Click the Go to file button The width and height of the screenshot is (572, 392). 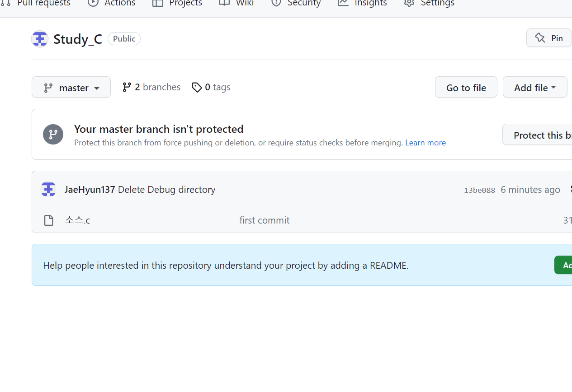pos(466,87)
